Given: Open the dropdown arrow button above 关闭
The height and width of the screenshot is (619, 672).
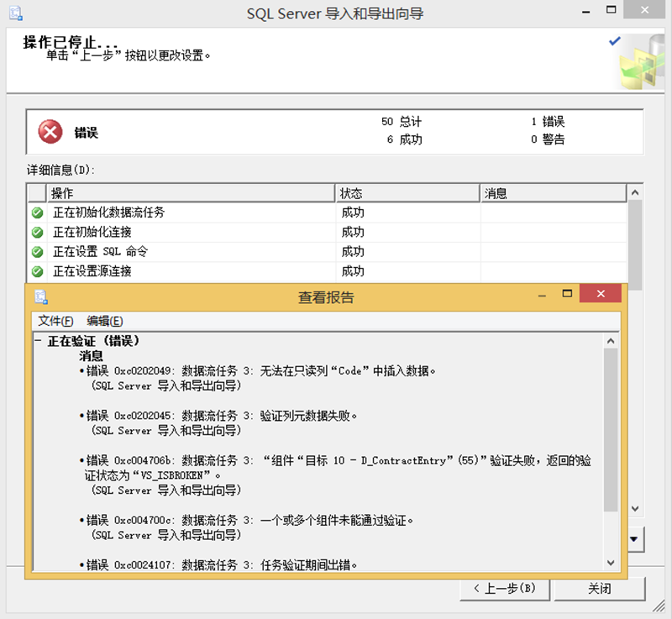Looking at the screenshot, I should coord(634,538).
